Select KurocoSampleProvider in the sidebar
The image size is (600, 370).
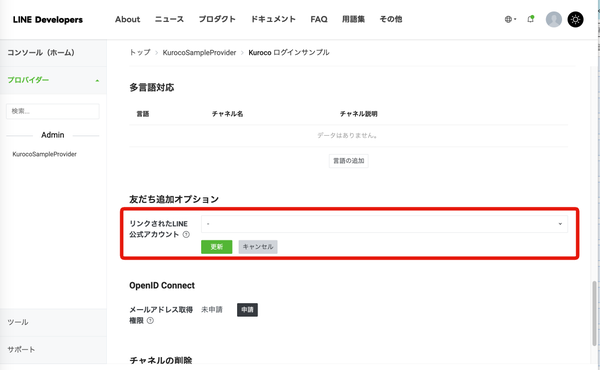point(44,154)
